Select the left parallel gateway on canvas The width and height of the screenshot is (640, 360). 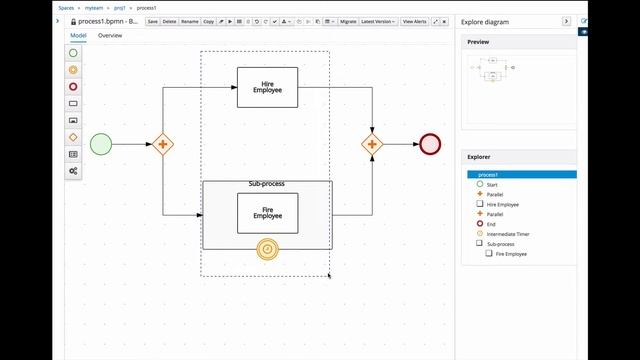click(x=163, y=144)
